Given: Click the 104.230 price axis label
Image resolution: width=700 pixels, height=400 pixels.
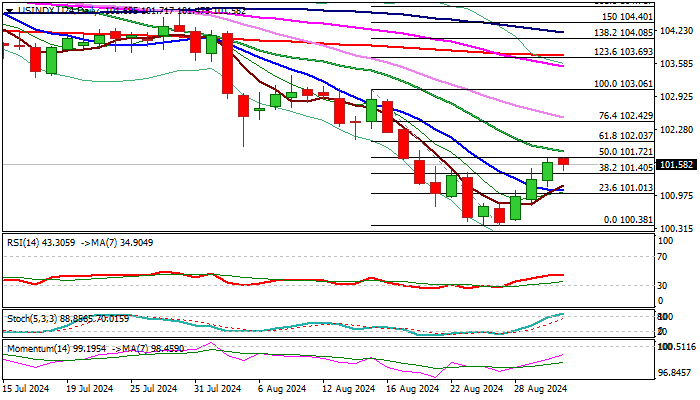Looking at the screenshot, I should click(676, 30).
